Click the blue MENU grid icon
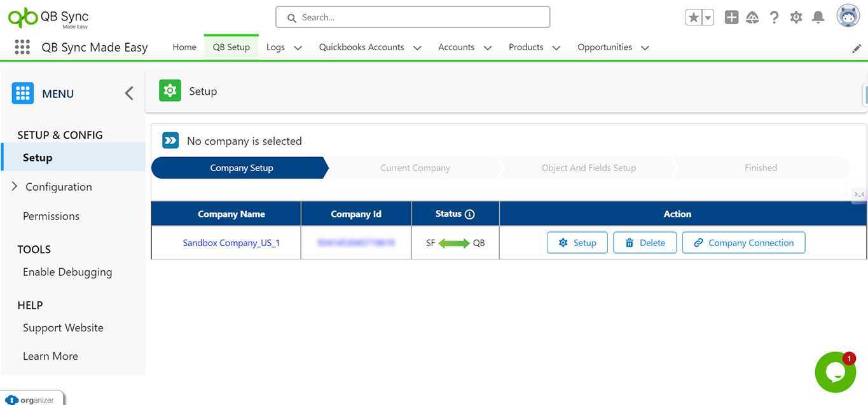 (x=23, y=93)
